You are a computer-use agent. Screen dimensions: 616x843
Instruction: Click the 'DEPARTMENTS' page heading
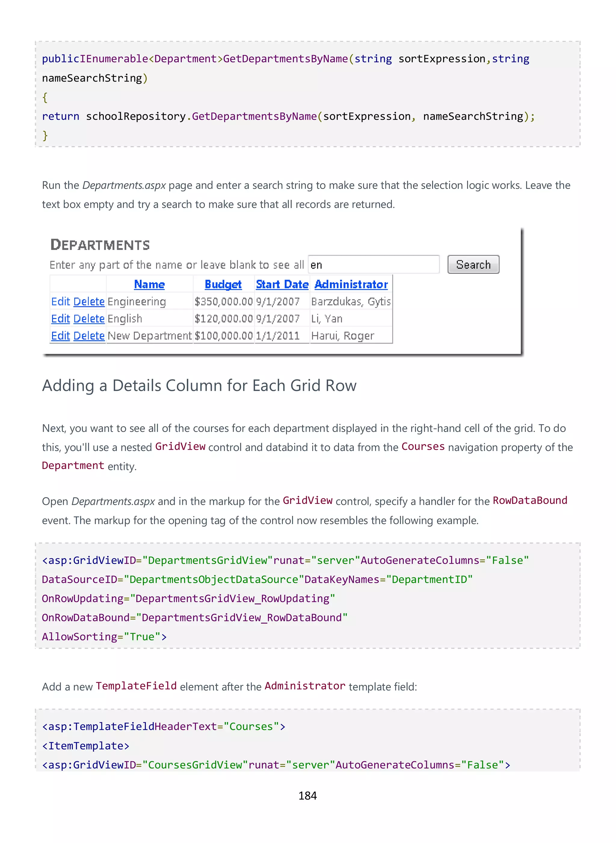(100, 245)
